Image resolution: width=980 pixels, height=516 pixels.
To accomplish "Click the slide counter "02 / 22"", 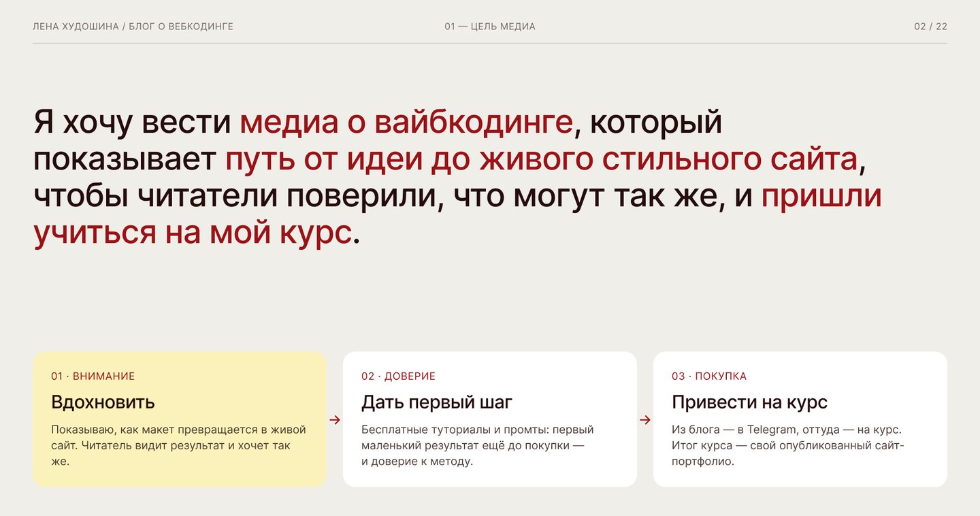I will point(930,27).
